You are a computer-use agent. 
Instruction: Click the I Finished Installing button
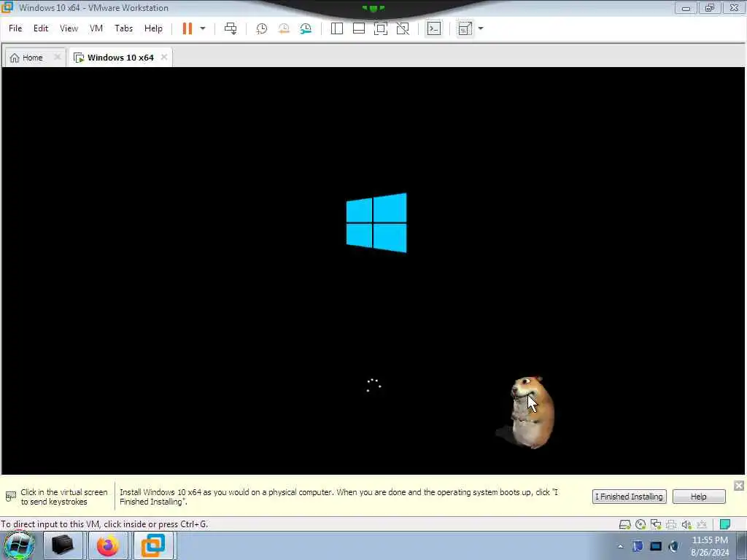630,497
